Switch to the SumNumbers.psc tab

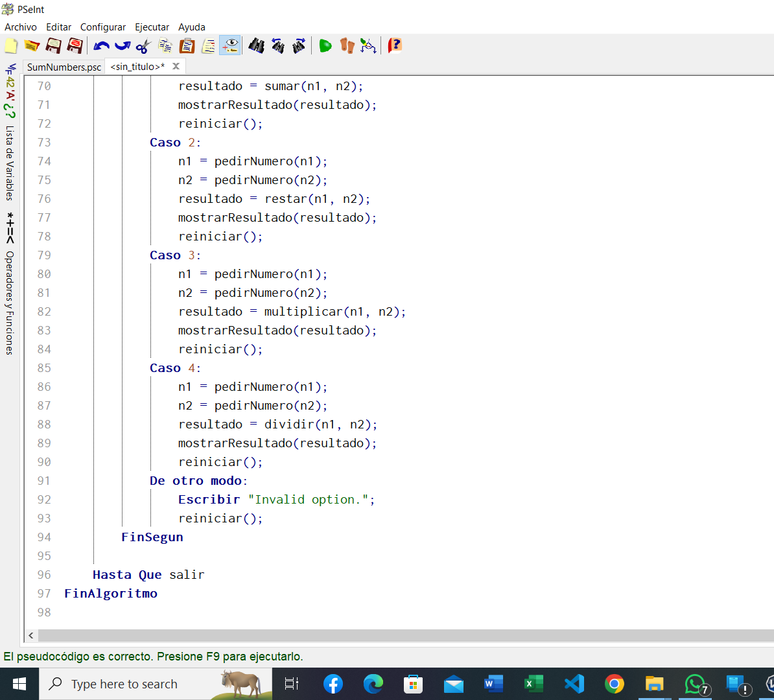coord(64,67)
